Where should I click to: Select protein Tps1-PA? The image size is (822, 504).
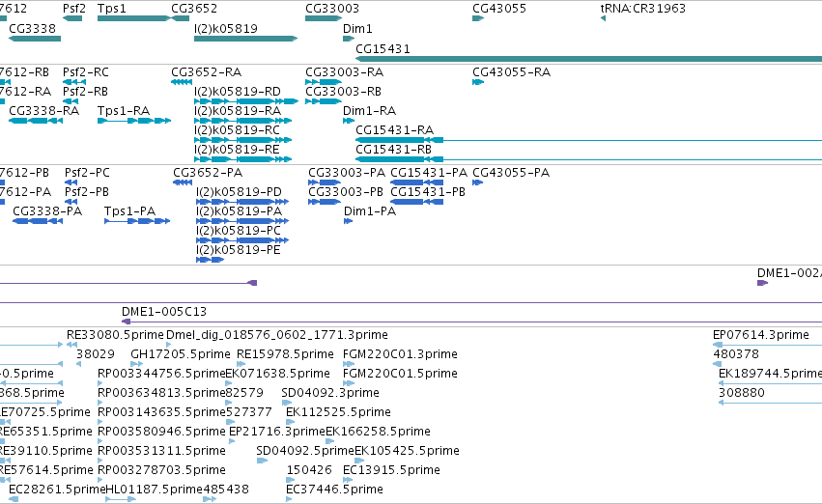(x=130, y=211)
